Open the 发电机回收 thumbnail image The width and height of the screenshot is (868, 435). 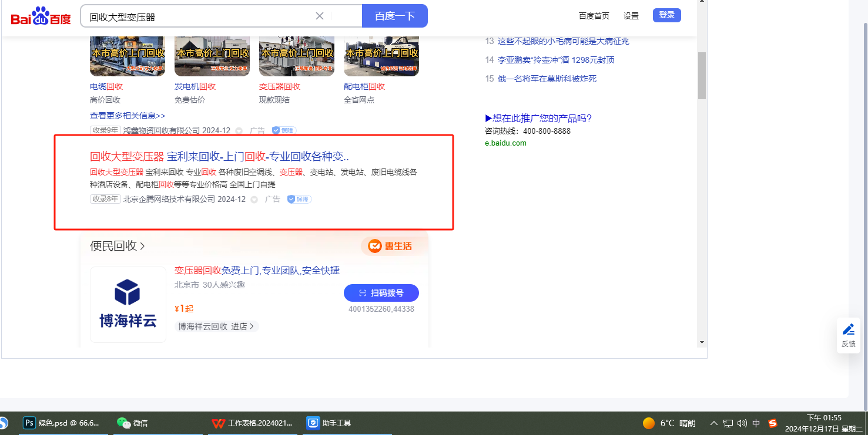point(212,56)
